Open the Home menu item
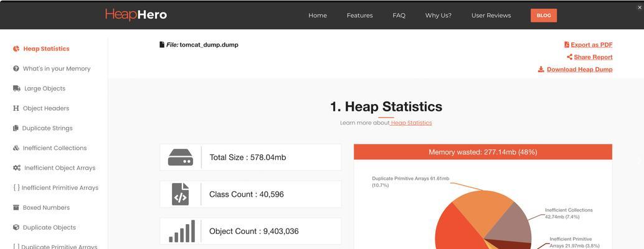 [318, 15]
